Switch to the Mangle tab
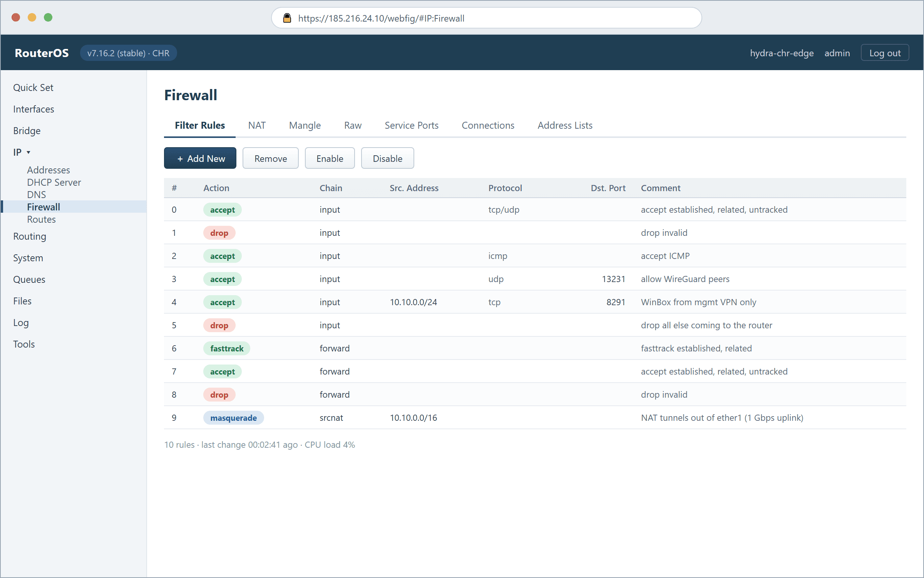 [305, 125]
